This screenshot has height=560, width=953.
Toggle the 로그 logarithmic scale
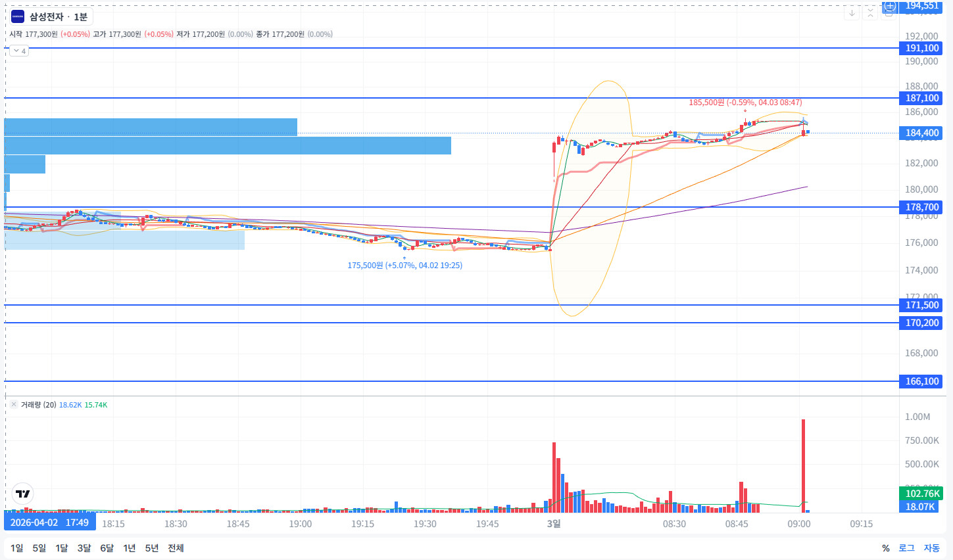click(x=906, y=548)
